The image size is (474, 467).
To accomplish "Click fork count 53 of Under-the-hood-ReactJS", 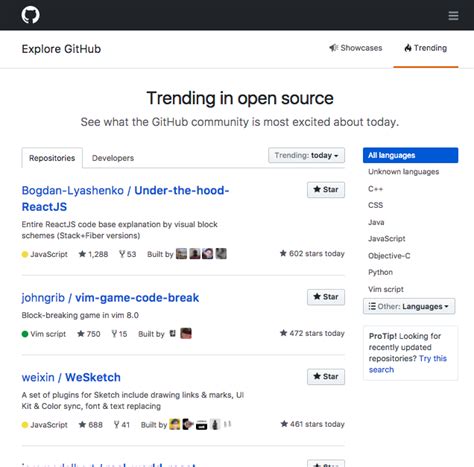I will (128, 254).
